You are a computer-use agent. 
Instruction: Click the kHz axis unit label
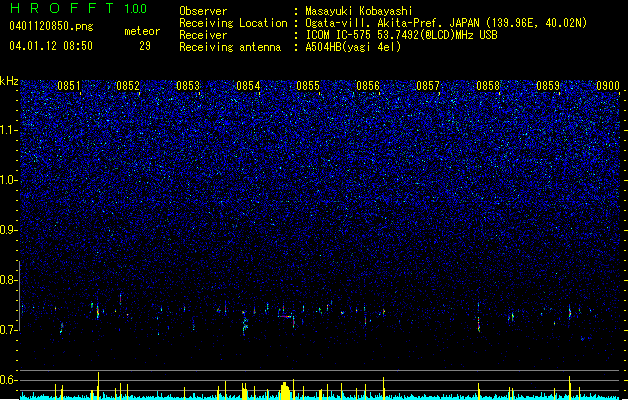pyautogui.click(x=9, y=81)
